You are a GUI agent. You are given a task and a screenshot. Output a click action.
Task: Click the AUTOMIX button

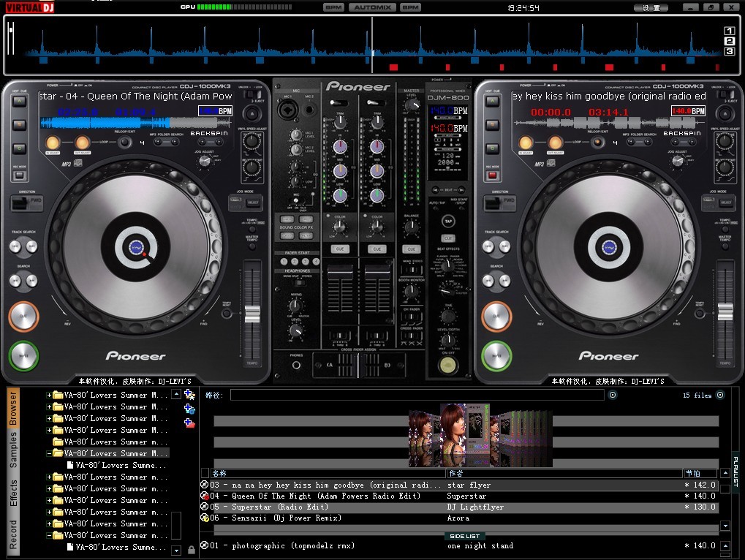pos(372,7)
